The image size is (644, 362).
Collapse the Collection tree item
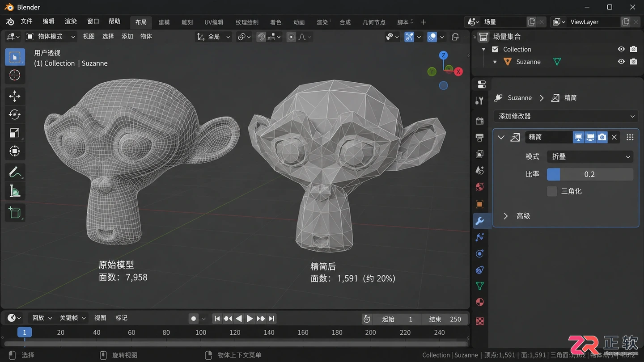[x=483, y=49]
